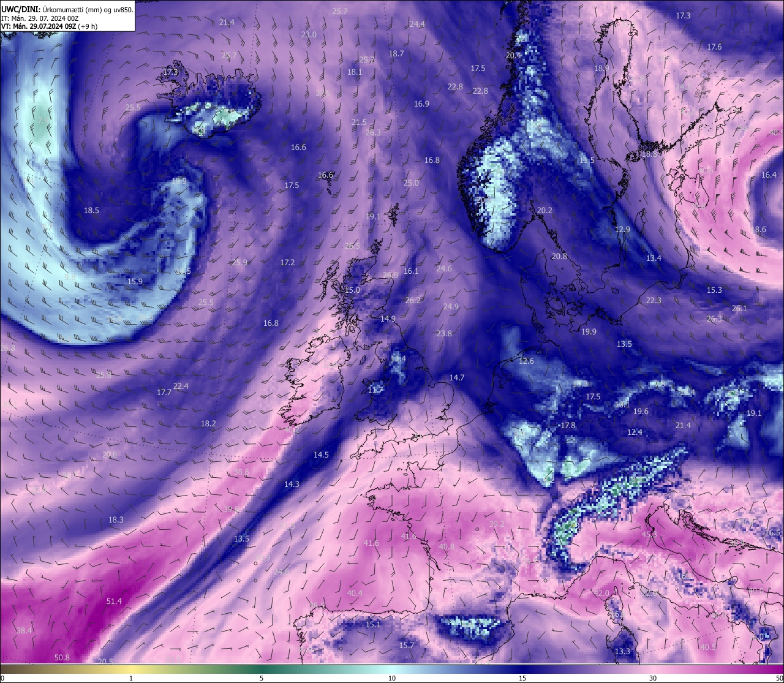Click the map value 25.0

coord(411,183)
